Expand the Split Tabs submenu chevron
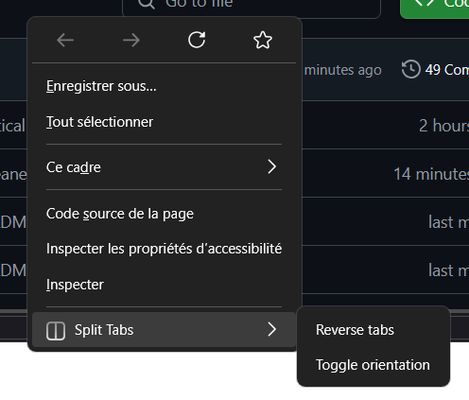The image size is (469, 400). tap(272, 329)
